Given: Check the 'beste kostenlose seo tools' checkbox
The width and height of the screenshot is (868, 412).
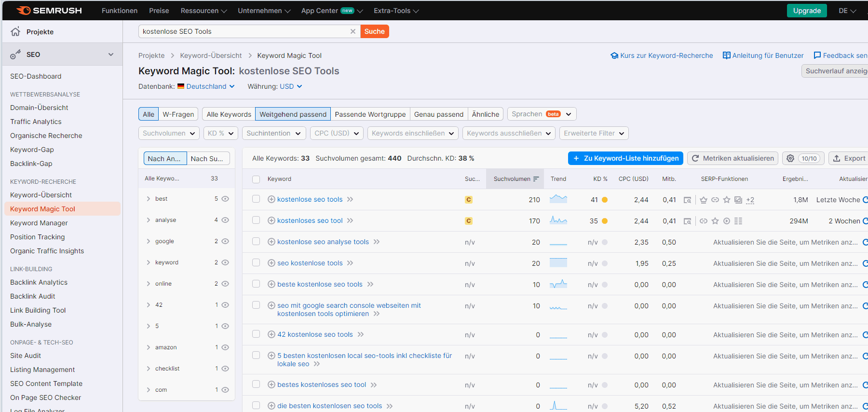Looking at the screenshot, I should click(x=256, y=284).
